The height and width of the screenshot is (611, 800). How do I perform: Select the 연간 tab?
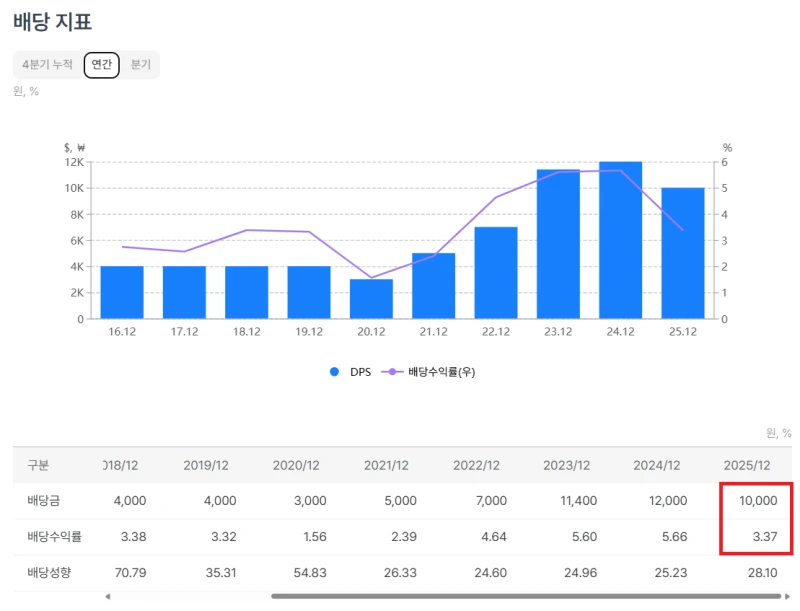coord(102,65)
